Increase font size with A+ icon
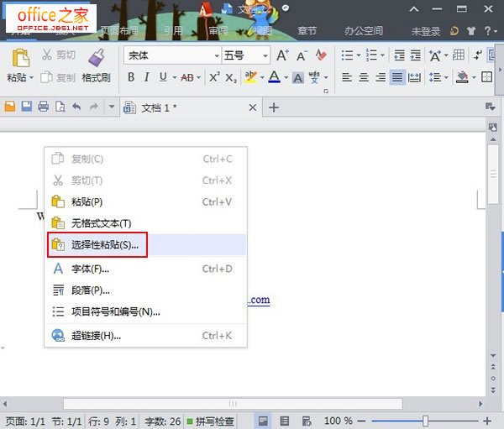The height and width of the screenshot is (429, 504). [282, 55]
